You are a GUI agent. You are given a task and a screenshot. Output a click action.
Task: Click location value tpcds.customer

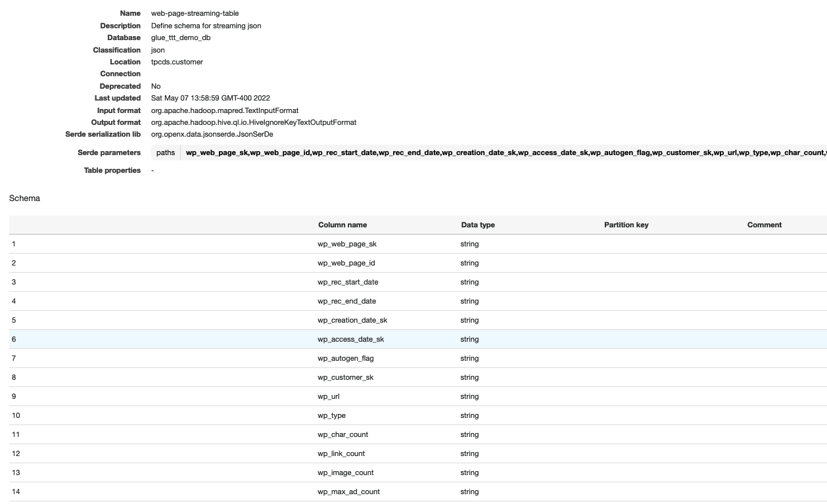pyautogui.click(x=177, y=62)
